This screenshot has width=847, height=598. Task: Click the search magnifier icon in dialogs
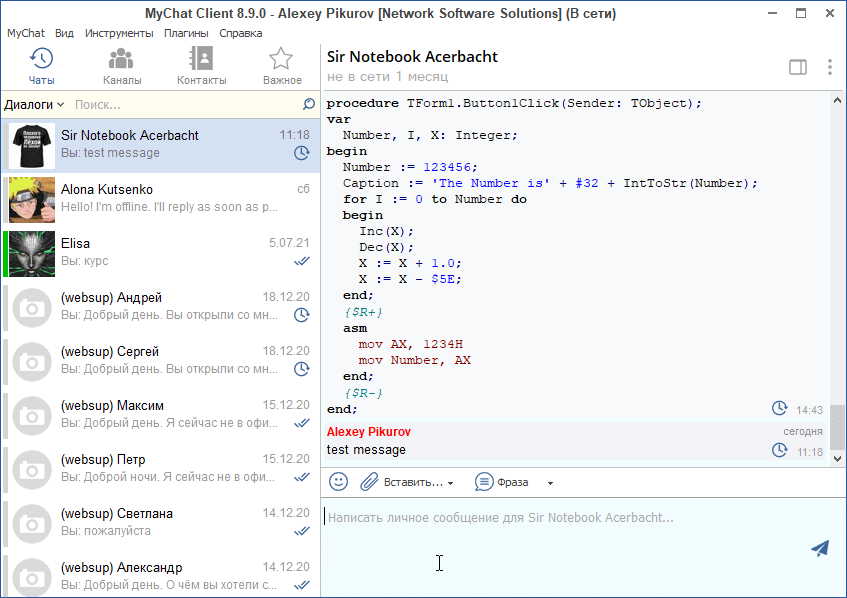[x=309, y=104]
